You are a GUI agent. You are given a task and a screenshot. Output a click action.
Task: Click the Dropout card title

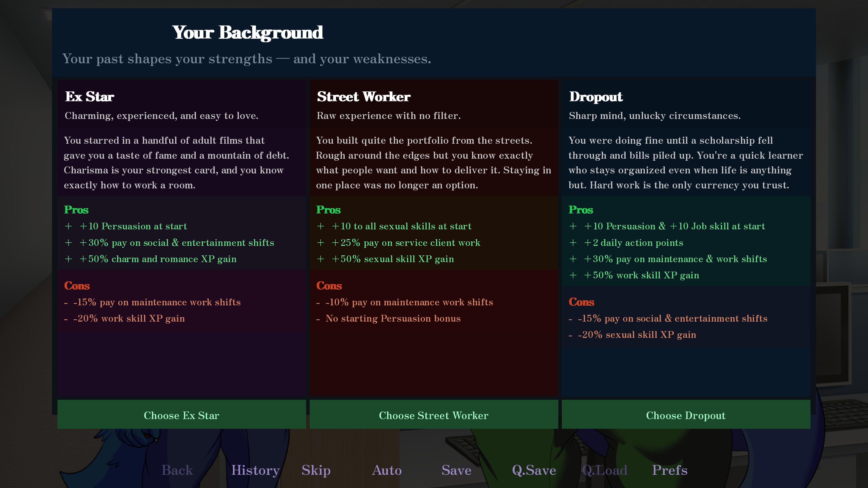pos(596,97)
